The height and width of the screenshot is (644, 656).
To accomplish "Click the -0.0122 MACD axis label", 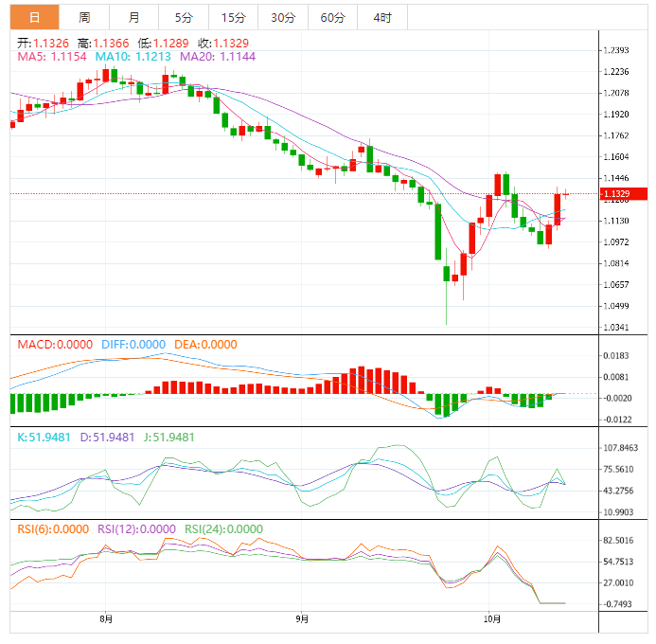I will click(x=616, y=420).
